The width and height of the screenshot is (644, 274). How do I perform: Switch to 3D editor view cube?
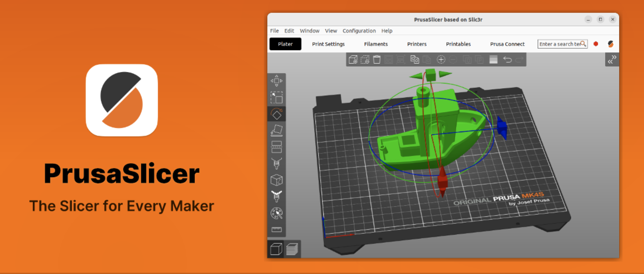pos(276,249)
